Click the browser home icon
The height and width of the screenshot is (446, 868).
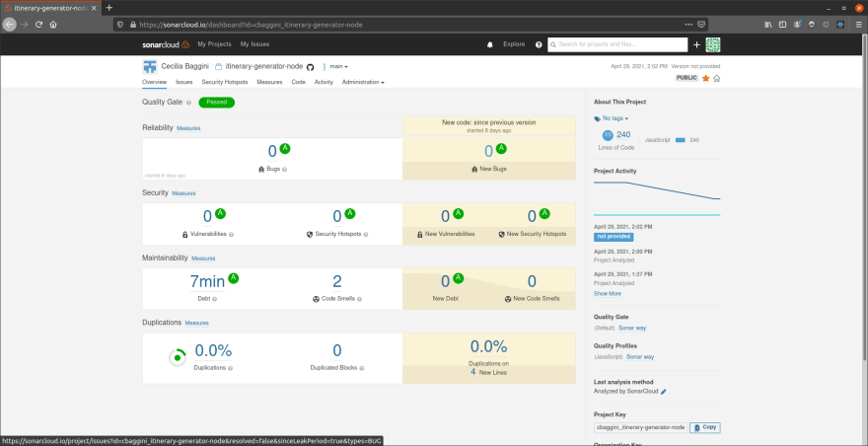53,25
